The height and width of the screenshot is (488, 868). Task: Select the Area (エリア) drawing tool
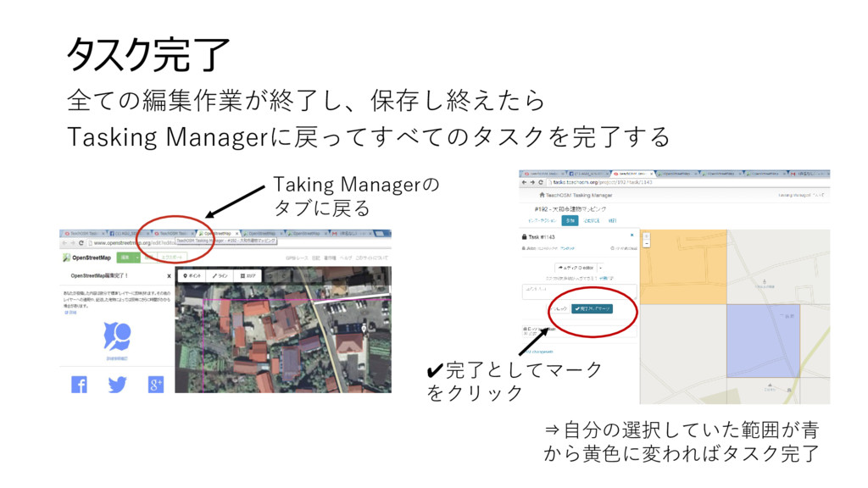coord(248,275)
